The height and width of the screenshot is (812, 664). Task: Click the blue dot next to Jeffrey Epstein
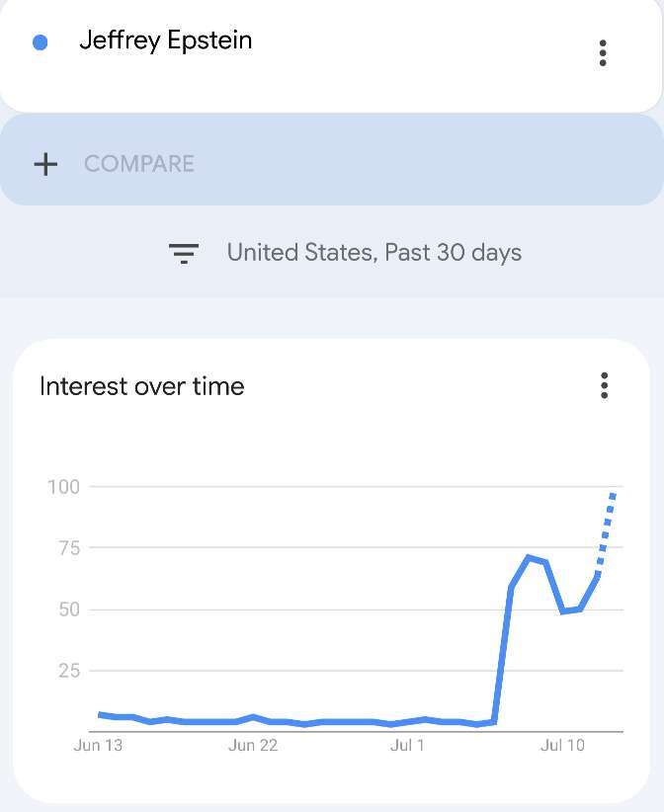coord(40,42)
